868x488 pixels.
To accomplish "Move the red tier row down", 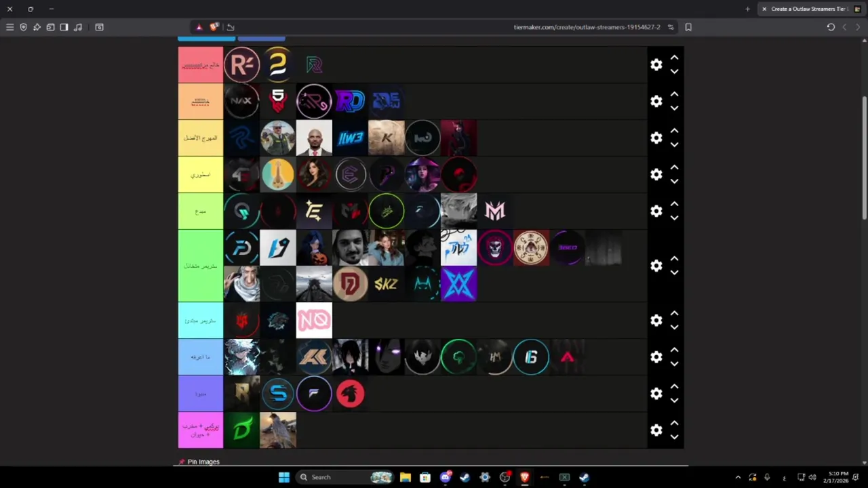I will click(674, 71).
